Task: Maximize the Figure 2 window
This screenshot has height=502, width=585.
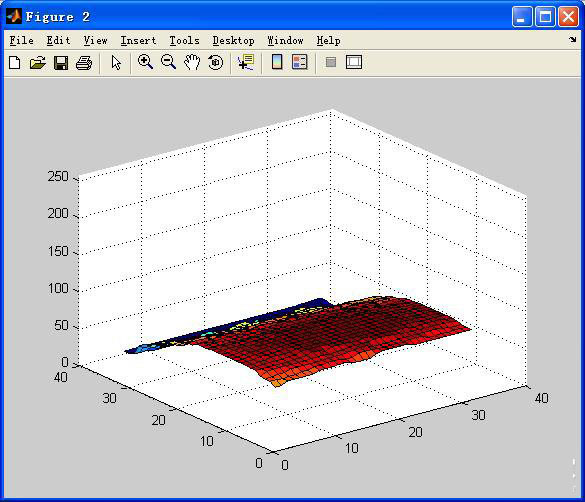Action: 545,17
